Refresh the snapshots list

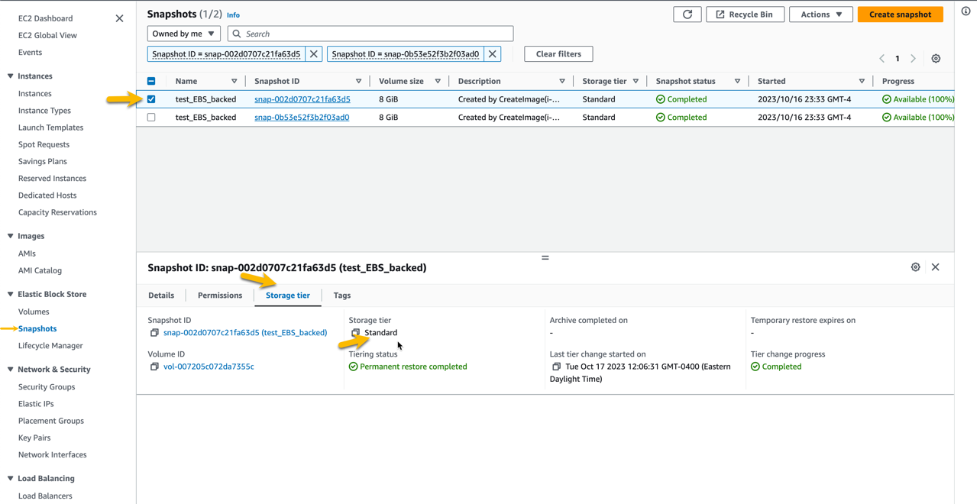(x=687, y=14)
